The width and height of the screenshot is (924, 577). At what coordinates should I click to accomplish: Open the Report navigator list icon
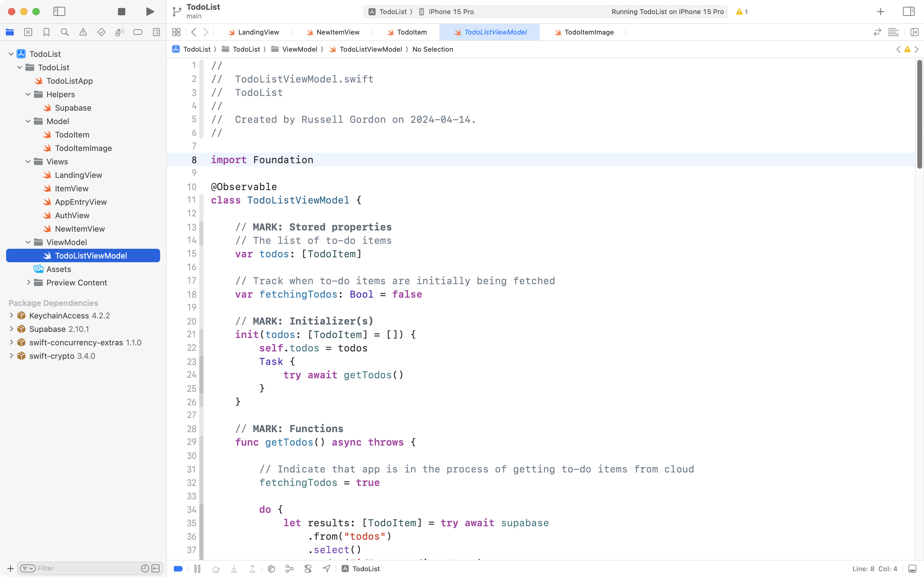tap(156, 32)
